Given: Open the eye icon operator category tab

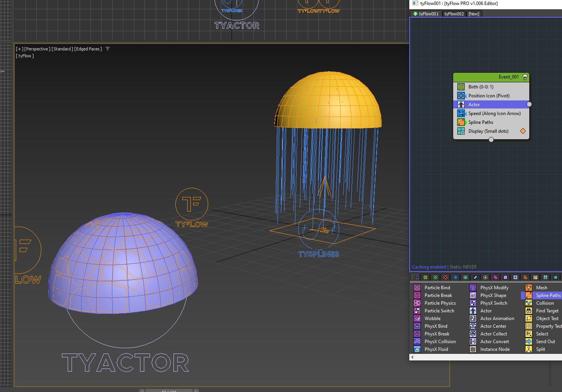Looking at the screenshot, I should 545,277.
